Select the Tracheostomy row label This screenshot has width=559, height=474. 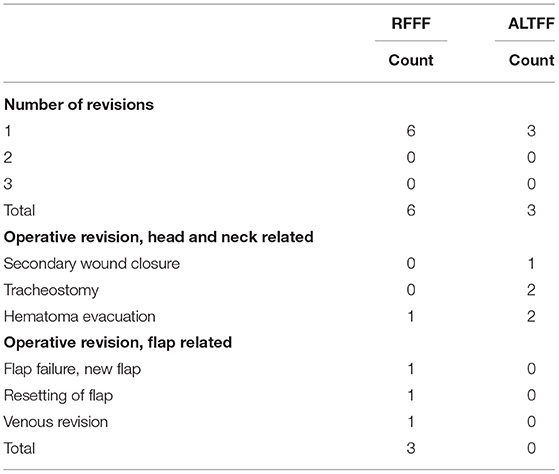coord(51,290)
